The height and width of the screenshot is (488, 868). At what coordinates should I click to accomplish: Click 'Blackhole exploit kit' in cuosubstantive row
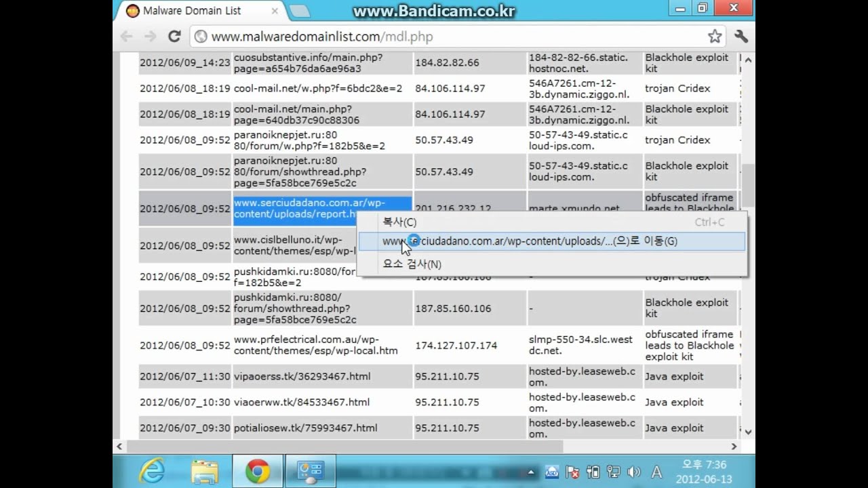[x=686, y=63]
